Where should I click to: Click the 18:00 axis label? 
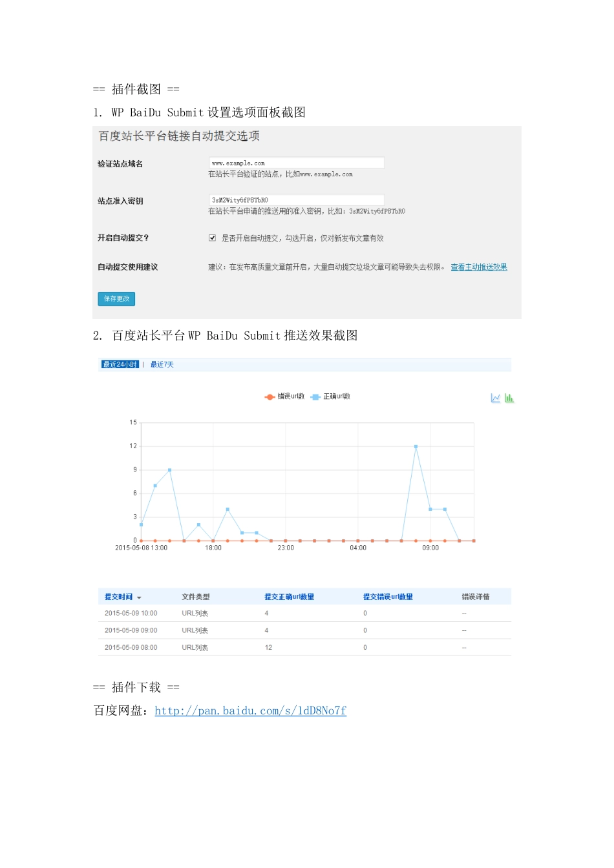(x=213, y=548)
